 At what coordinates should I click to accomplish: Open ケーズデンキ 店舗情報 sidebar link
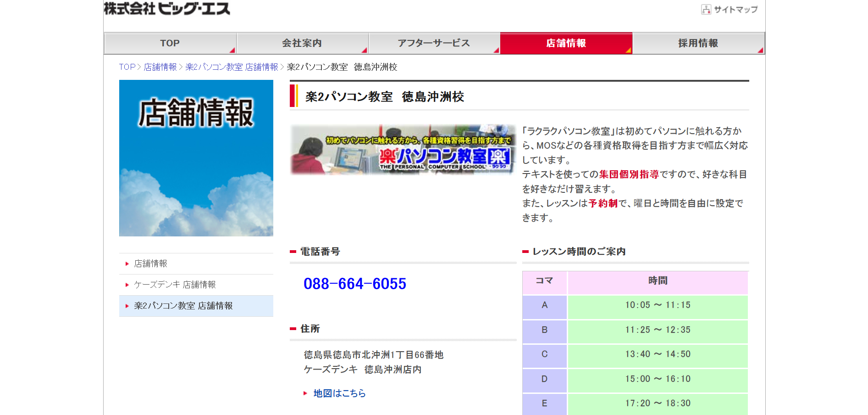175,285
